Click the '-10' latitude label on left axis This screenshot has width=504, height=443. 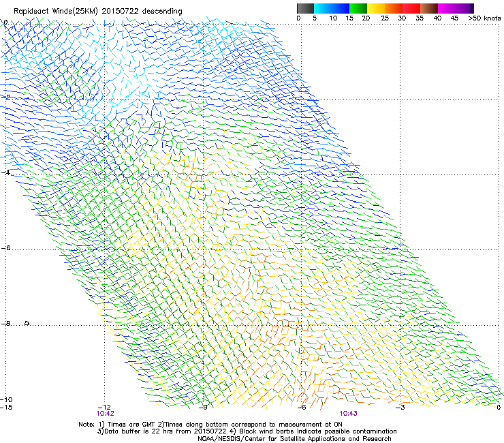click(6, 399)
